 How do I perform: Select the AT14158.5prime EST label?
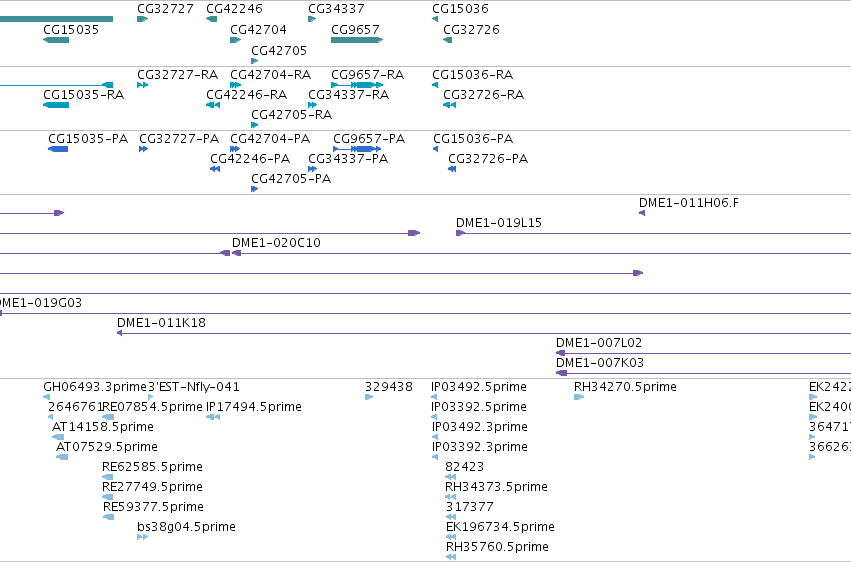pos(103,427)
